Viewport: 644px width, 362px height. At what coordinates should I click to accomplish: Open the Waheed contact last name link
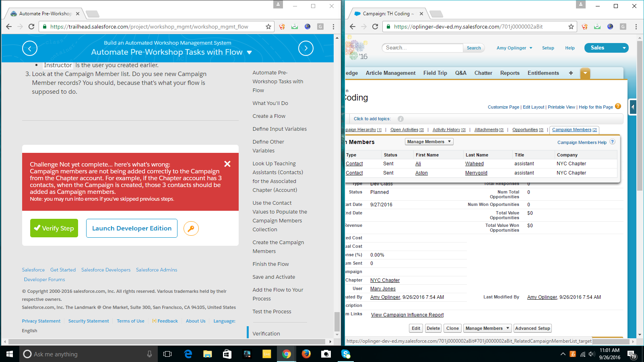click(x=475, y=164)
